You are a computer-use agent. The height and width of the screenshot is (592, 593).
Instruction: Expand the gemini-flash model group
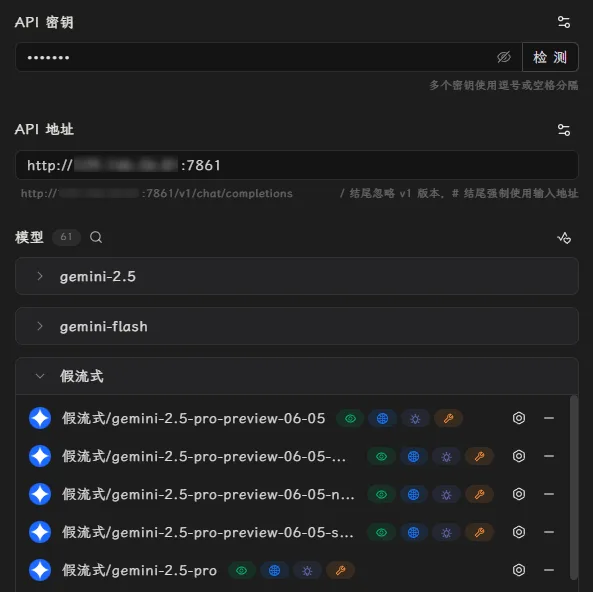click(297, 326)
